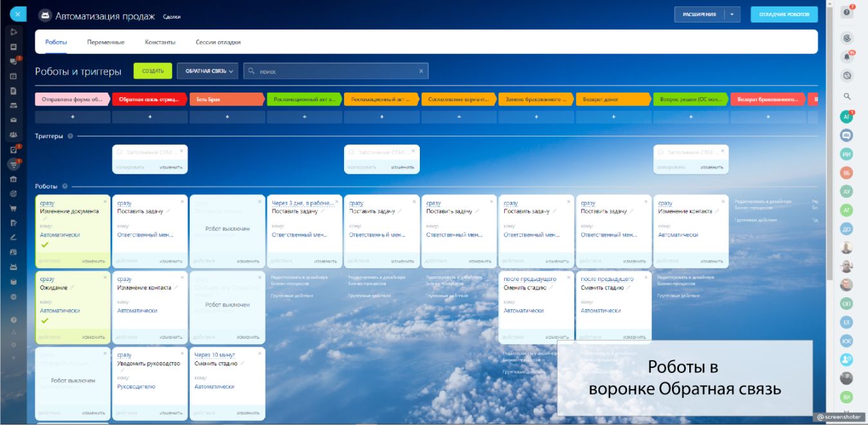Open the ВБ avatar in the right panel

coord(847,173)
